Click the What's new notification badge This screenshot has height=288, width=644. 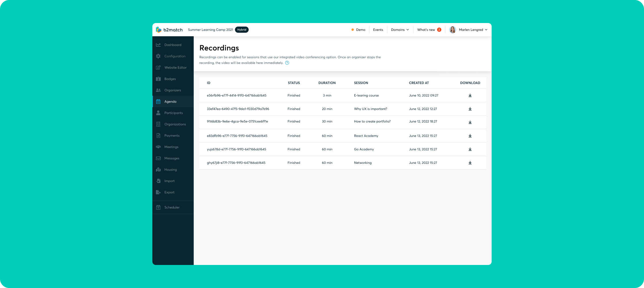[x=439, y=30]
